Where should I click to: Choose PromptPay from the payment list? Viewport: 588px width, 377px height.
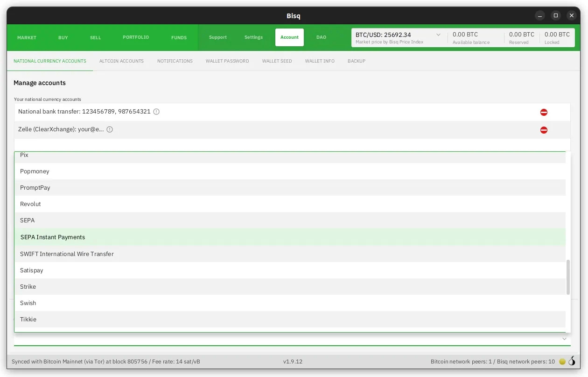point(290,187)
